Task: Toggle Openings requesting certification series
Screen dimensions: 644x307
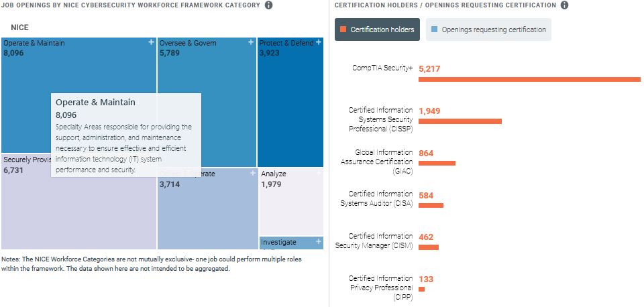Action: [488, 29]
